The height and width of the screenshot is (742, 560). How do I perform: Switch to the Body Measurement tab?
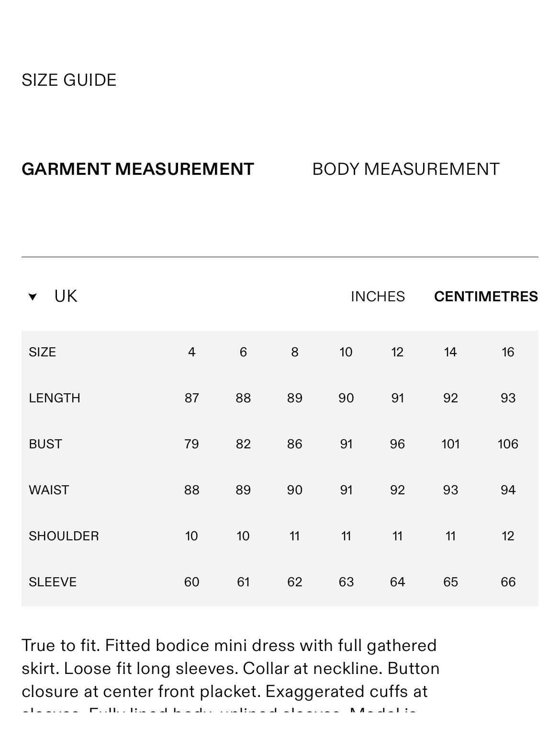point(405,169)
